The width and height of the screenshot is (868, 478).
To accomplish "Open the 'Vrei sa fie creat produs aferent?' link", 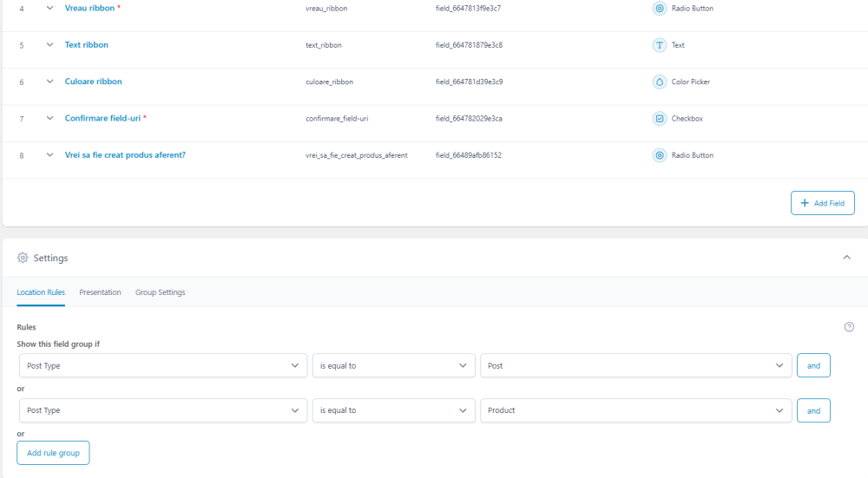I will click(125, 155).
